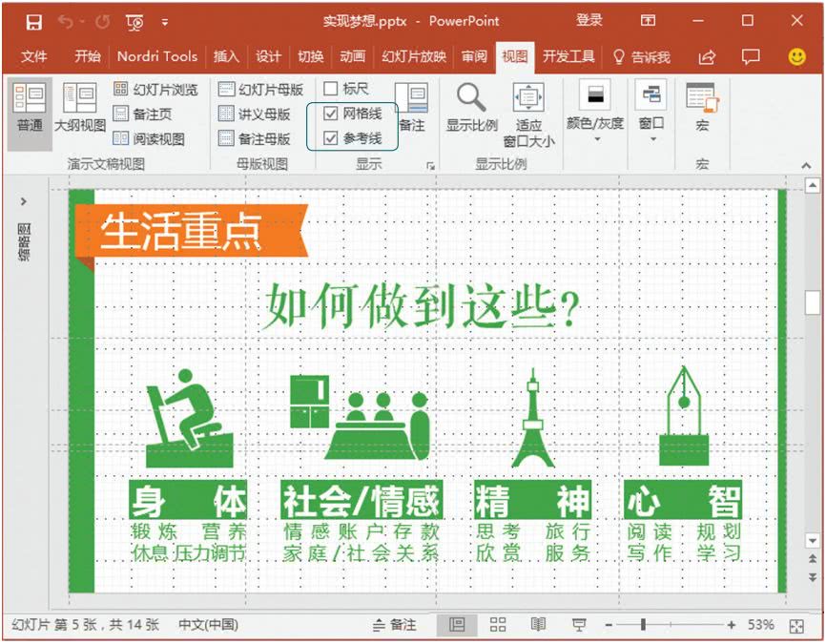Switch to Slide Sorter view in status bar
The width and height of the screenshot is (826, 644).
498,625
